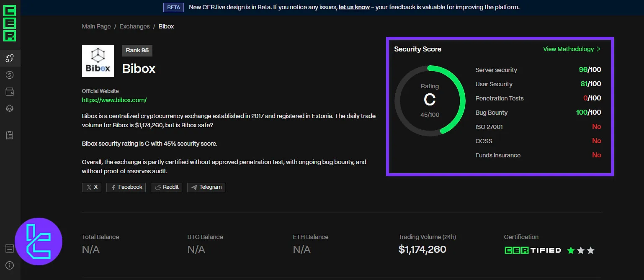Viewport: 644px width, 280px height.
Task: Click the "Bibox security rating is C" sentence
Action: click(x=149, y=144)
